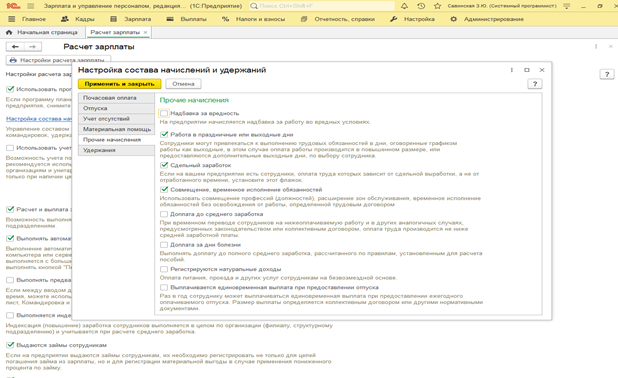618x378 pixels.
Task: Go forward with the right arrow button
Action: 33,47
